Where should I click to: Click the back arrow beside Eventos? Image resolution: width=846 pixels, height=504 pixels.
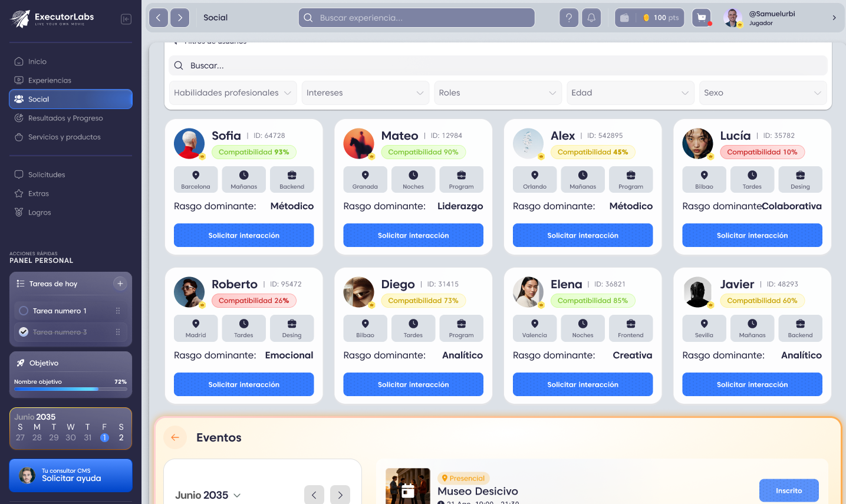coord(175,437)
